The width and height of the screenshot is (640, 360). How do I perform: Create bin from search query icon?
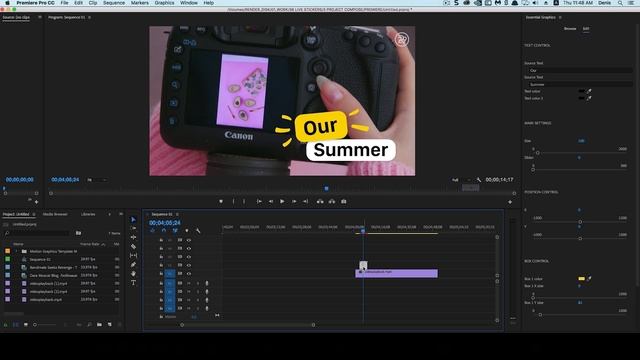(78, 233)
